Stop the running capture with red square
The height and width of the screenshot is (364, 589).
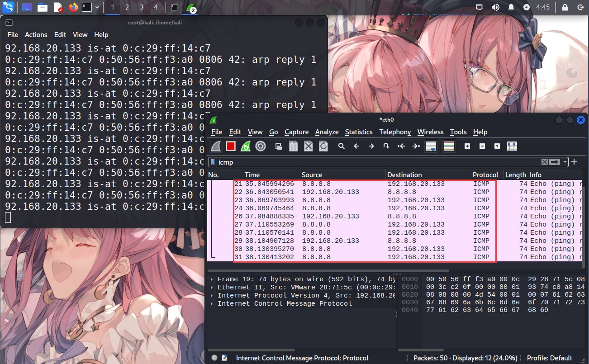231,146
